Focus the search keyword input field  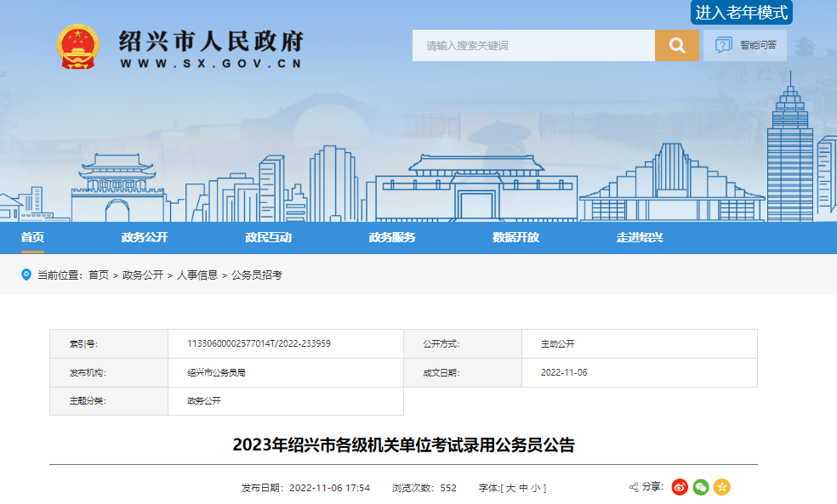[532, 46]
